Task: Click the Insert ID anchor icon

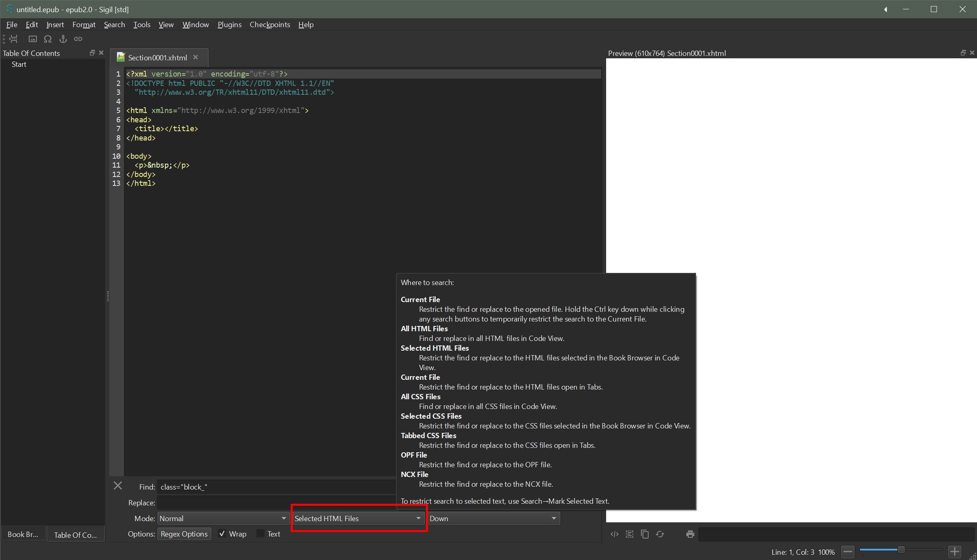Action: 63,39
